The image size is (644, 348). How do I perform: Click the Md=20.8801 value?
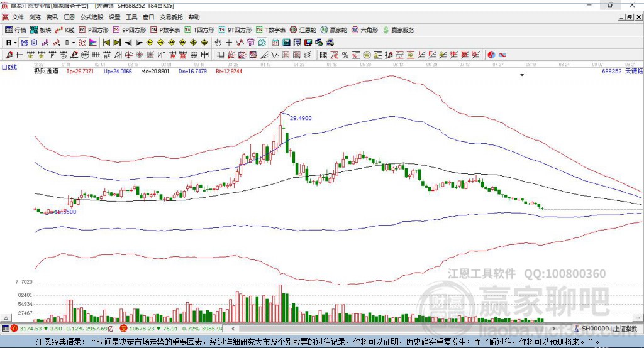(155, 72)
